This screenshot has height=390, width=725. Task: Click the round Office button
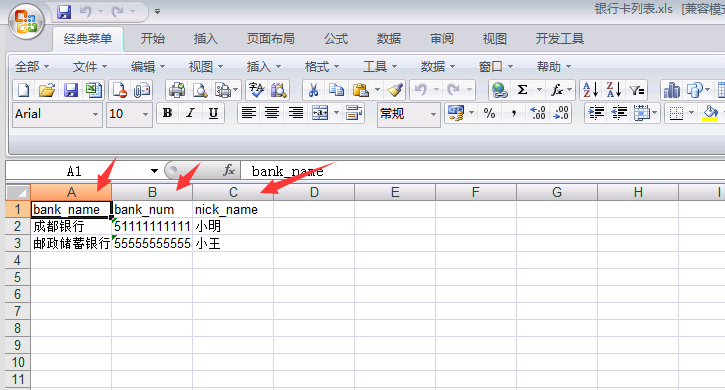click(26, 22)
